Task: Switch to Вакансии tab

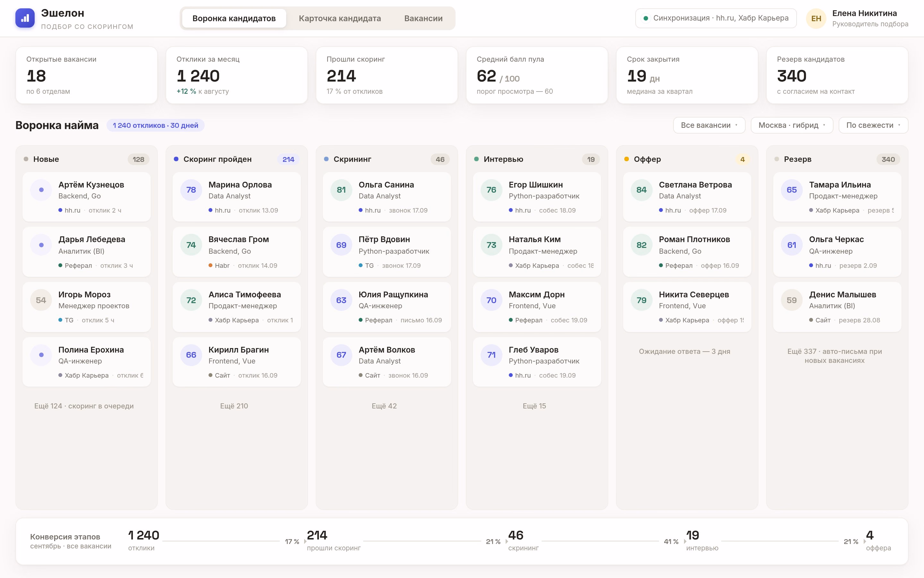Action: (423, 18)
